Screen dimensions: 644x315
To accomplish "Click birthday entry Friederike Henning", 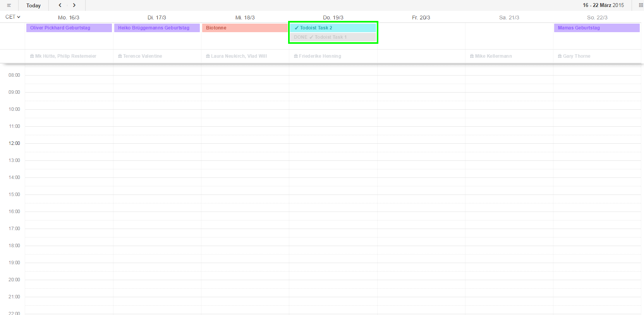I will coord(318,56).
